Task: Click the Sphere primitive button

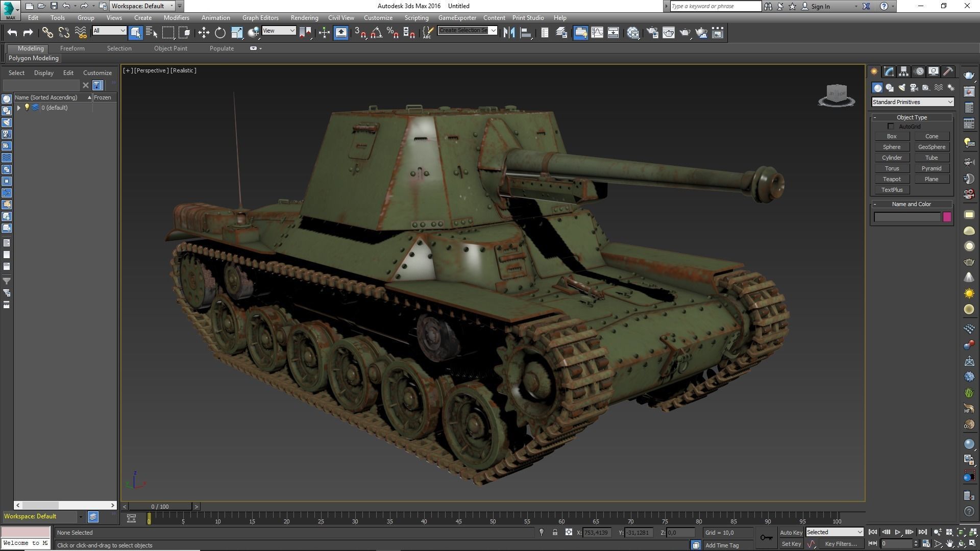Action: 892,147
